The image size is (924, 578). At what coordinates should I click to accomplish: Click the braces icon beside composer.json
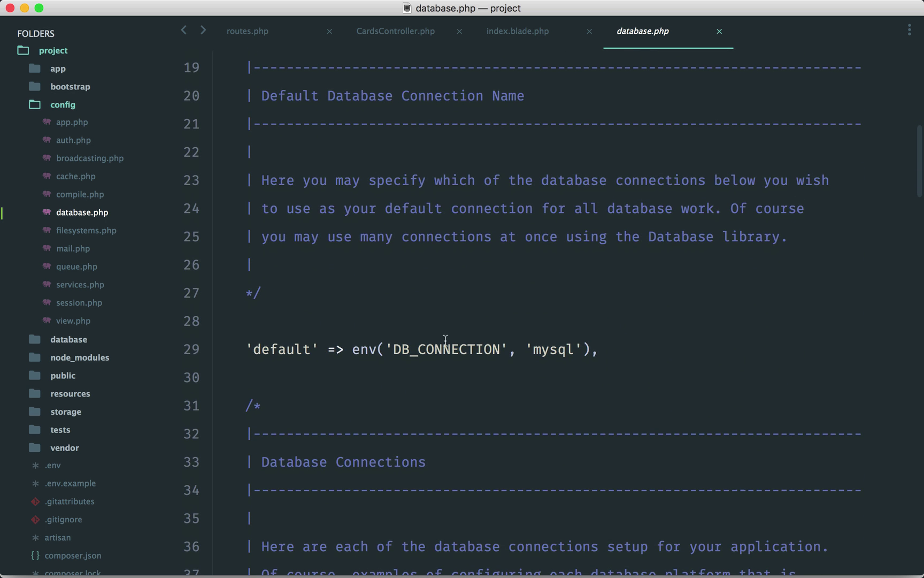click(35, 556)
